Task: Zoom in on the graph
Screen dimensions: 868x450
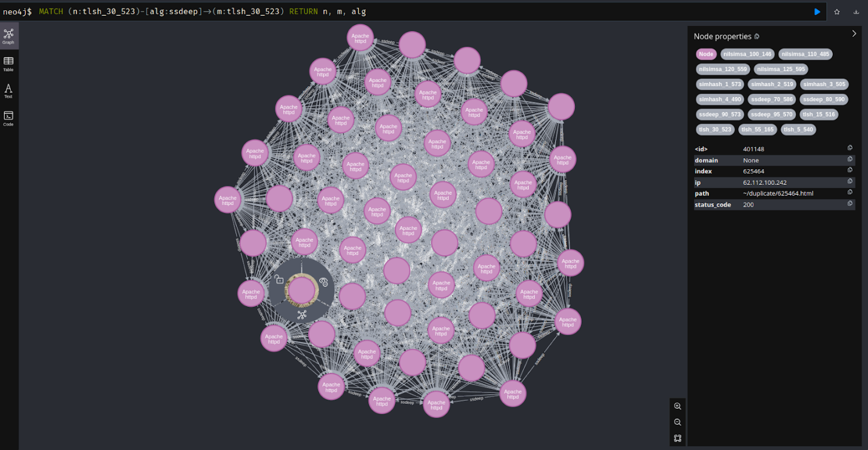Action: coord(678,406)
